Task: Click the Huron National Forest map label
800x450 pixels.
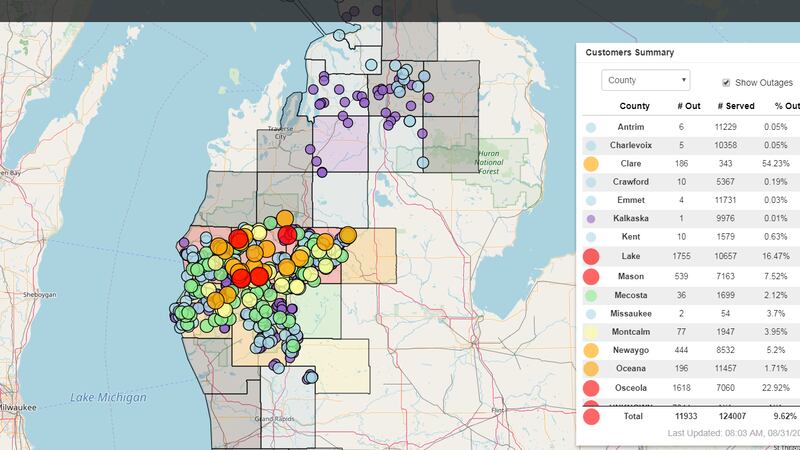Action: pos(489,162)
